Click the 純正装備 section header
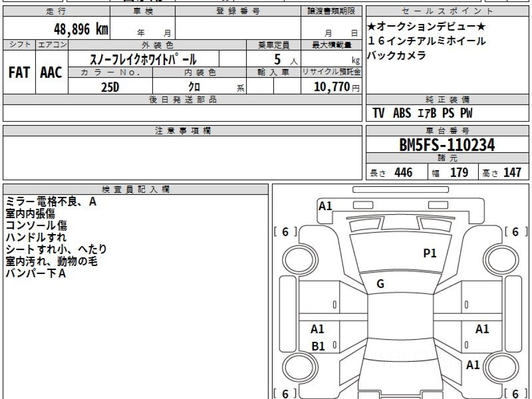 click(447, 100)
